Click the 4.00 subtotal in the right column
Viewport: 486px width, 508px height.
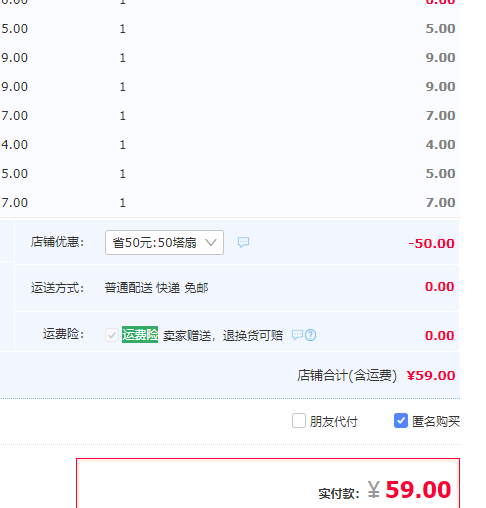coord(440,145)
